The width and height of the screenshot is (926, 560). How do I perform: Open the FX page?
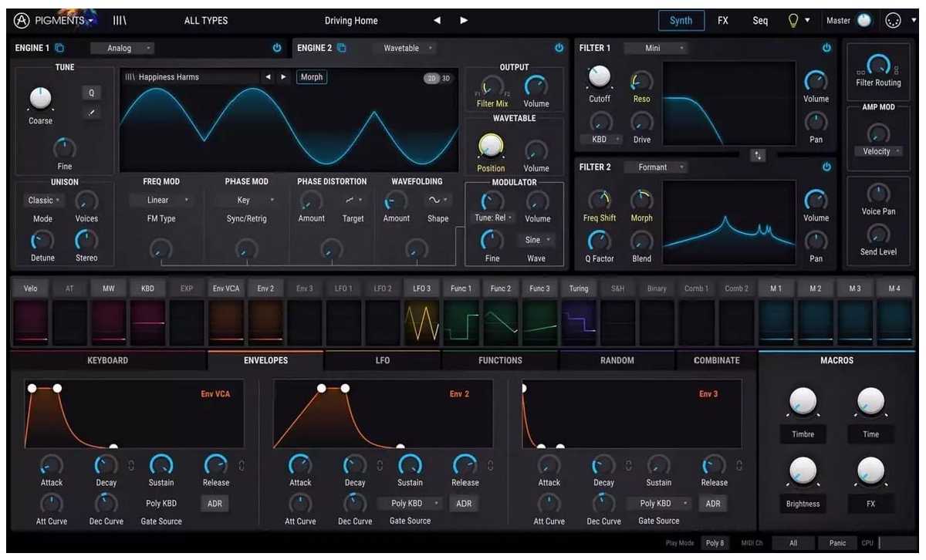pos(723,21)
